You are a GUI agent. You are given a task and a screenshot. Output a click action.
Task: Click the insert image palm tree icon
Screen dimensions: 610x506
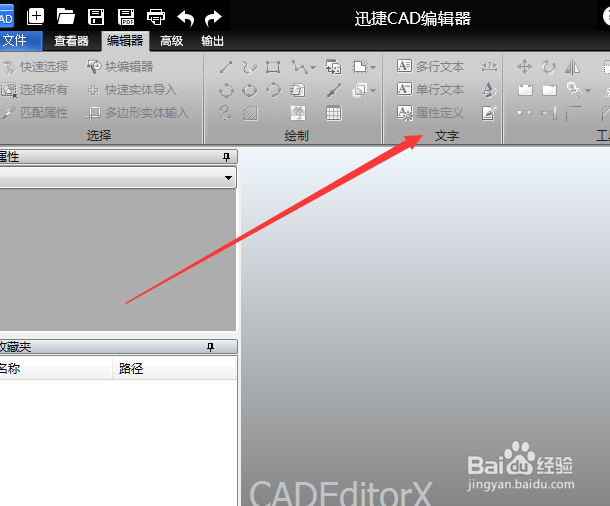[298, 113]
